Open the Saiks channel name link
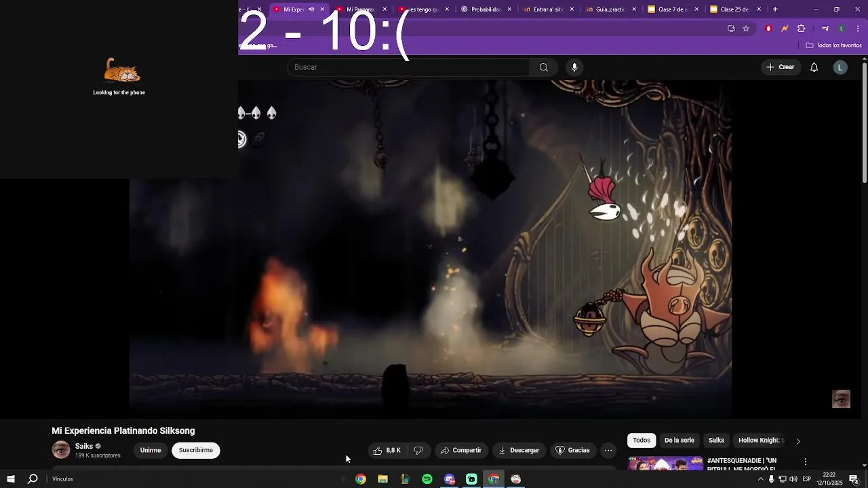The image size is (868, 488). (x=84, y=446)
